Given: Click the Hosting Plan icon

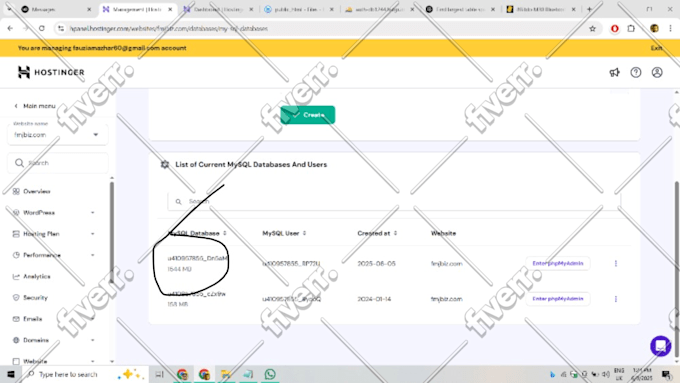Looking at the screenshot, I should point(16,234).
